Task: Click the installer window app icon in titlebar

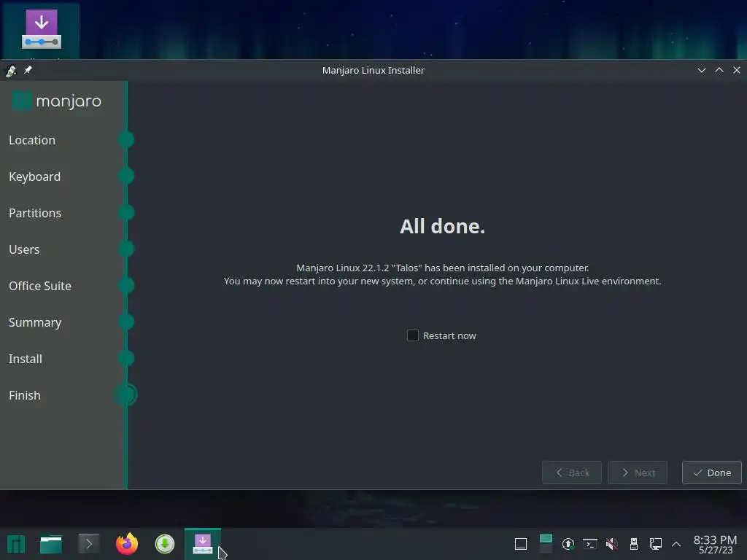Action: click(11, 71)
